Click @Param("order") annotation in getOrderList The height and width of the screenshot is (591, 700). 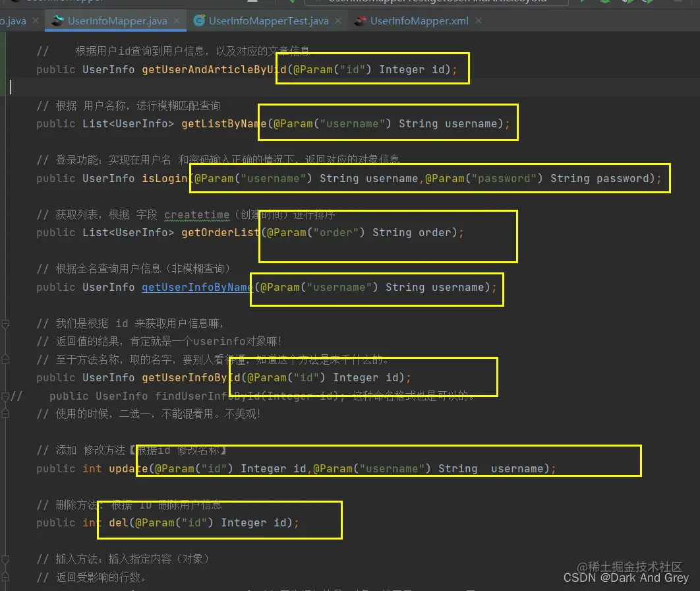click(x=316, y=233)
